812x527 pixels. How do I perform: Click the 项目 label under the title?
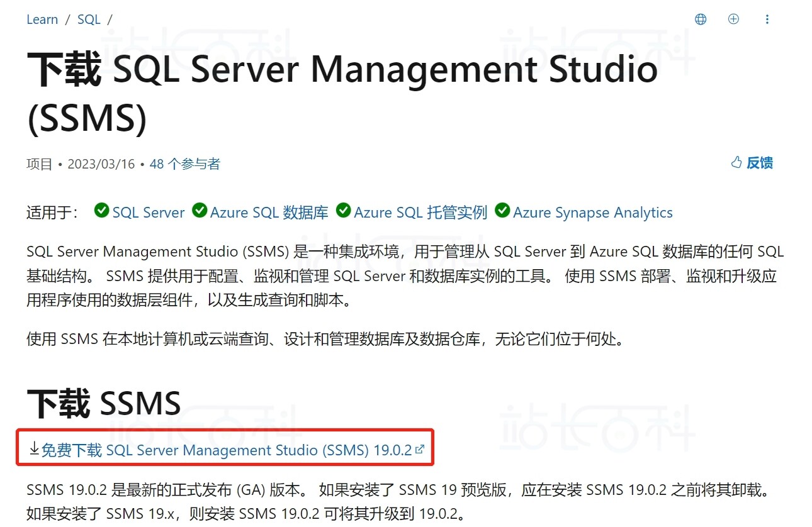pyautogui.click(x=40, y=164)
